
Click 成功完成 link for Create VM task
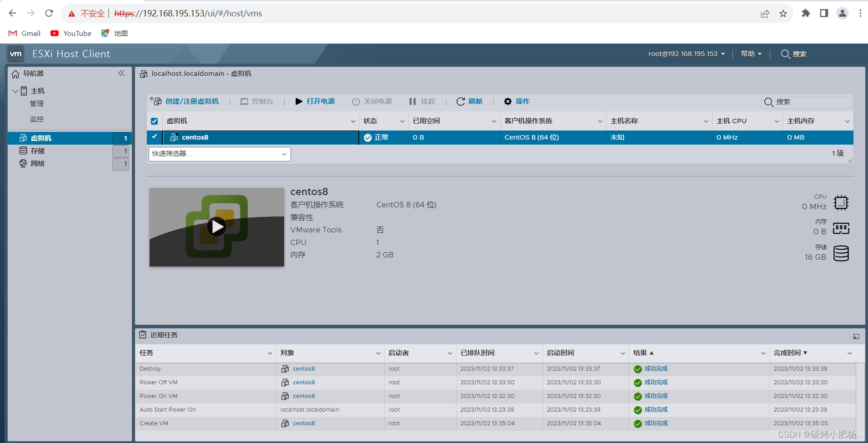656,423
